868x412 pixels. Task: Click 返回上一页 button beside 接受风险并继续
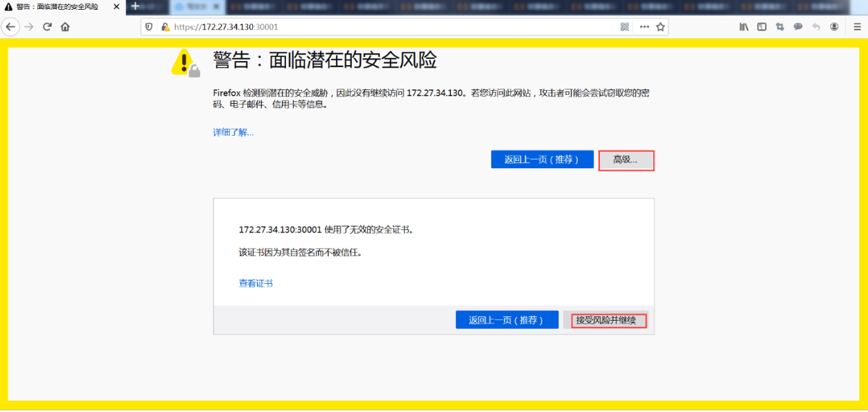click(x=507, y=320)
